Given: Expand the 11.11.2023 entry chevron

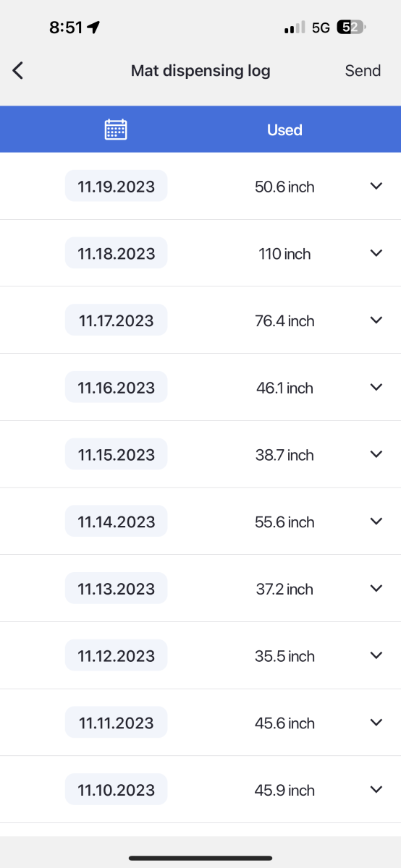Looking at the screenshot, I should 376,722.
